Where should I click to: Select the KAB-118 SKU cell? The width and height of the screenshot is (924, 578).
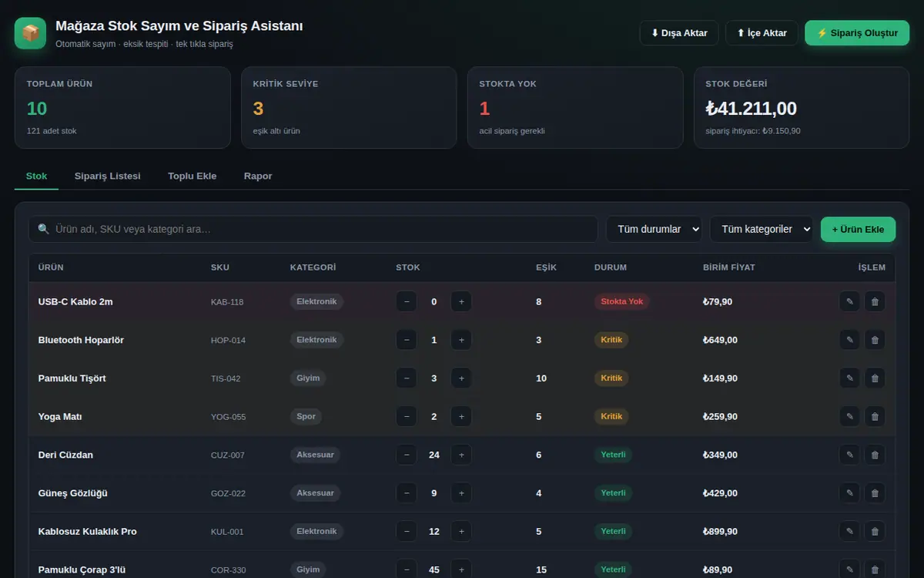[x=227, y=302]
